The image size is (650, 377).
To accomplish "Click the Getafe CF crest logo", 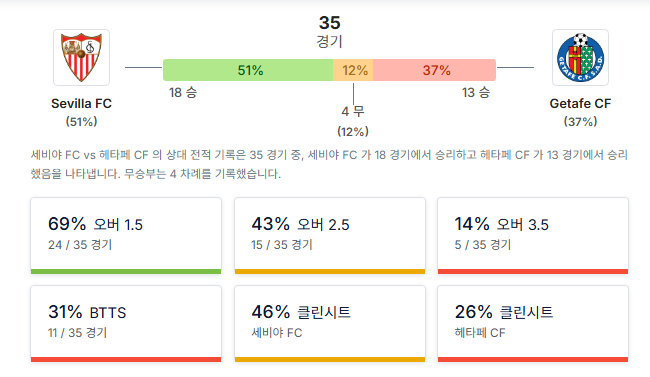I will [x=580, y=57].
